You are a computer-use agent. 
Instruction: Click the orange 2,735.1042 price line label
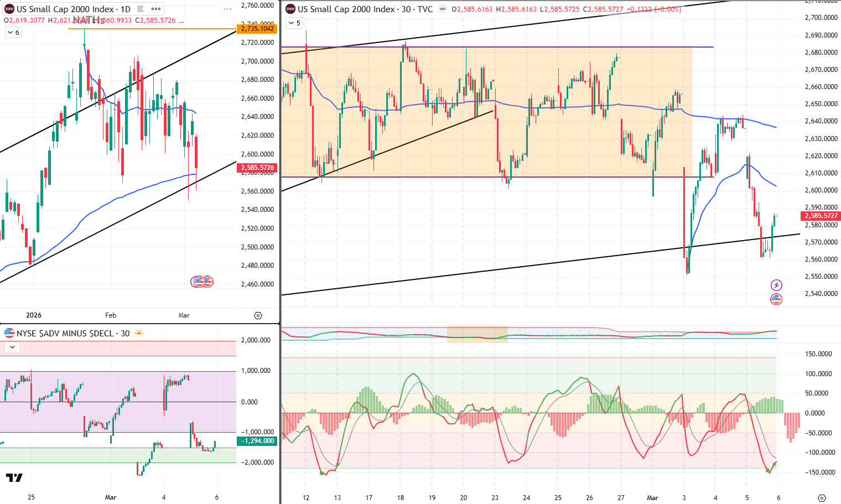click(257, 29)
